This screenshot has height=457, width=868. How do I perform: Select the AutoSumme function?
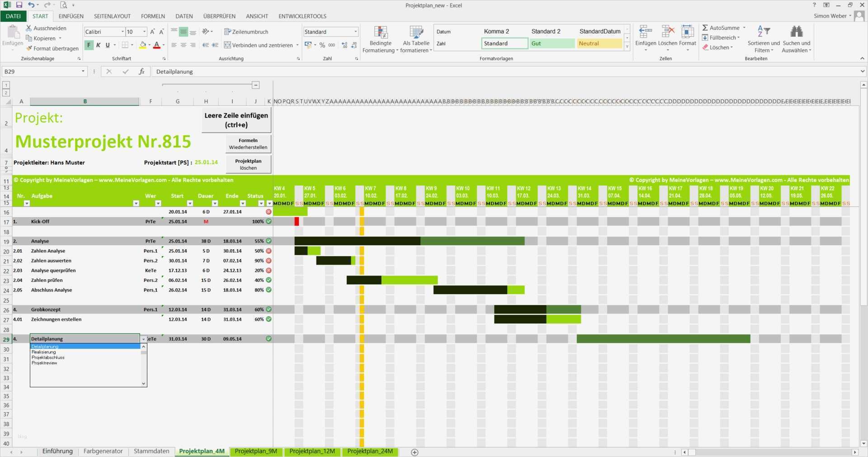(x=722, y=28)
